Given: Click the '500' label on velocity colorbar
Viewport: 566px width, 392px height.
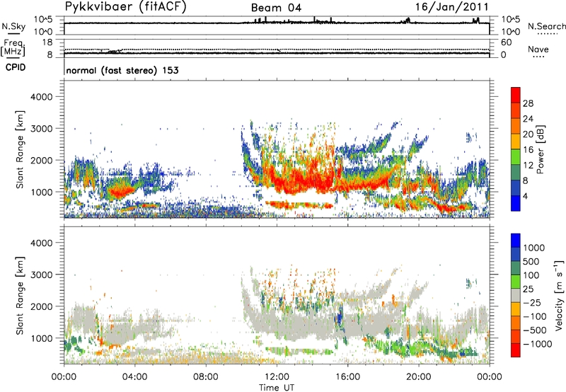Looking at the screenshot, I should (x=531, y=262).
